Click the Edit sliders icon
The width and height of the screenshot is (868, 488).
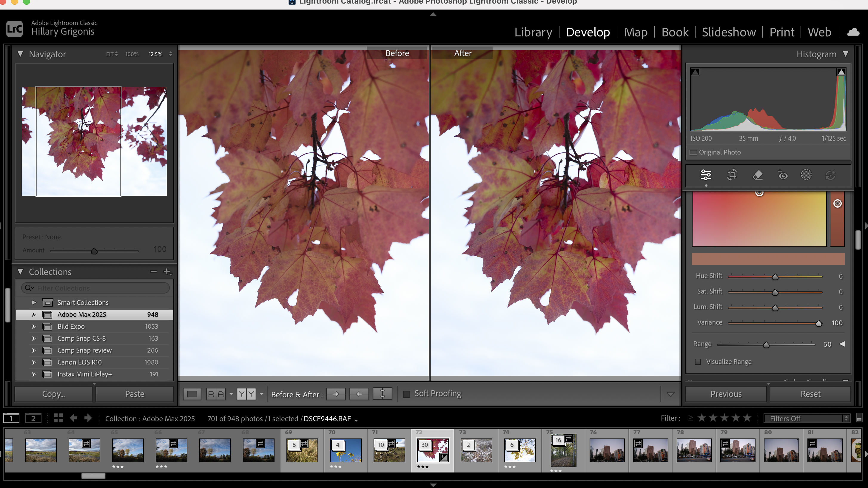tap(706, 175)
